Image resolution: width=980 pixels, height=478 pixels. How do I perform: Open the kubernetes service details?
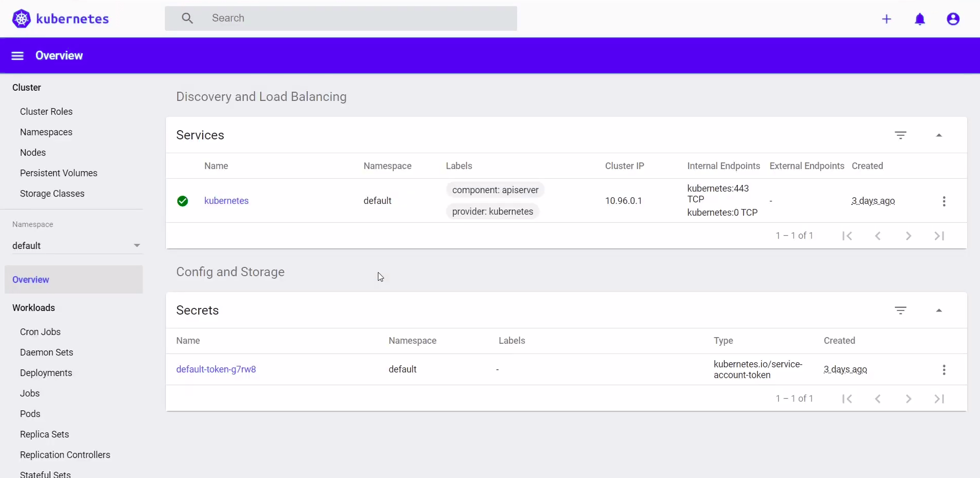pos(226,201)
